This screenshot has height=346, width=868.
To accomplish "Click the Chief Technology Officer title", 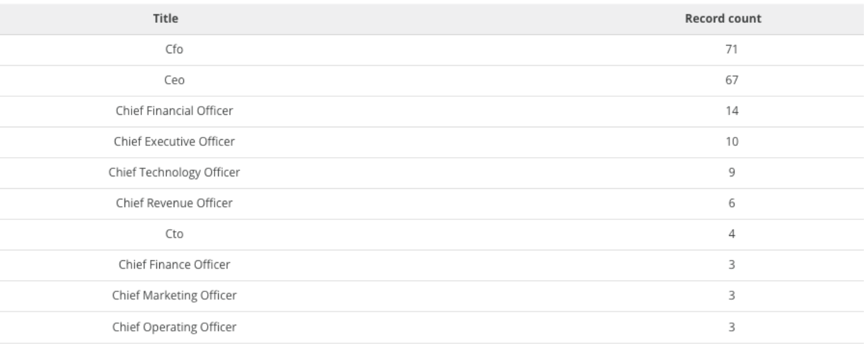I will point(174,172).
